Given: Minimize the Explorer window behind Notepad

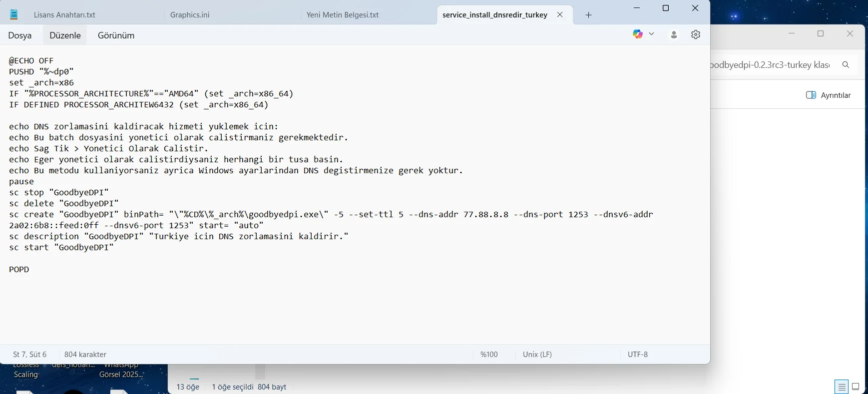Looking at the screenshot, I should [792, 33].
